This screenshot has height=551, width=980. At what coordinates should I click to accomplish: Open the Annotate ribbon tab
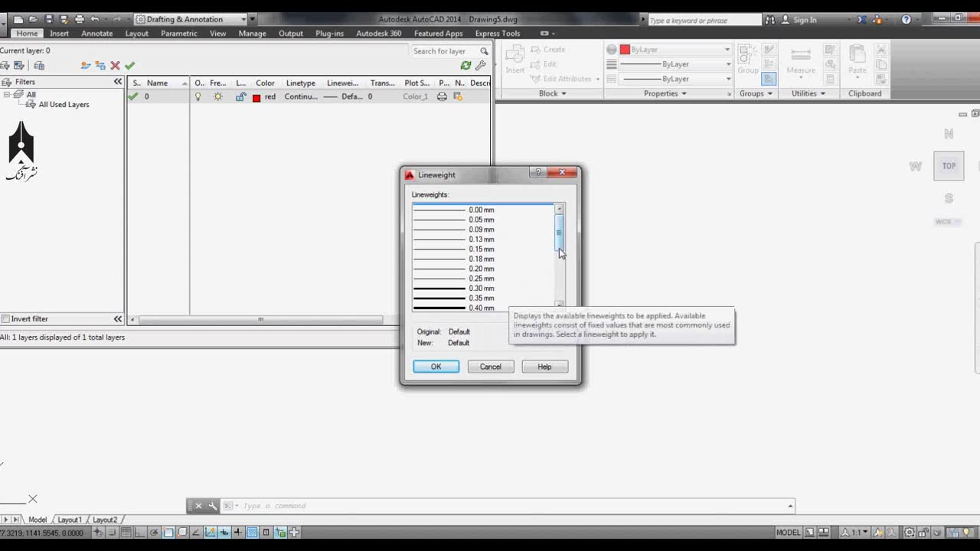97,34
